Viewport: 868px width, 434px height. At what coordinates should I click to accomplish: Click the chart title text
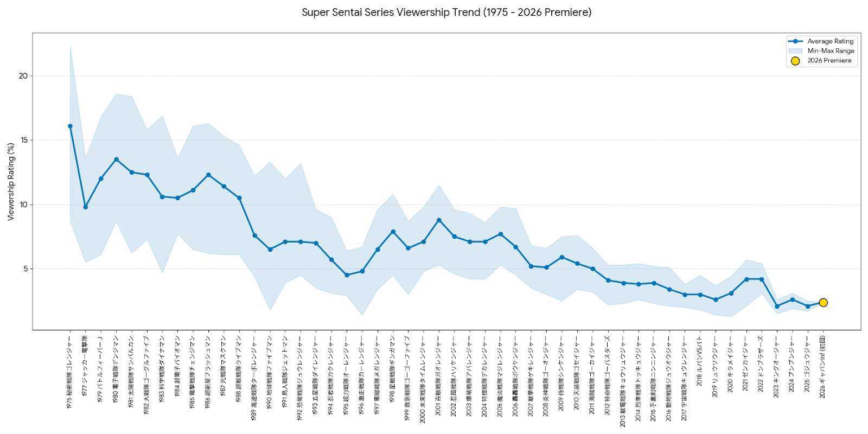[x=446, y=12]
